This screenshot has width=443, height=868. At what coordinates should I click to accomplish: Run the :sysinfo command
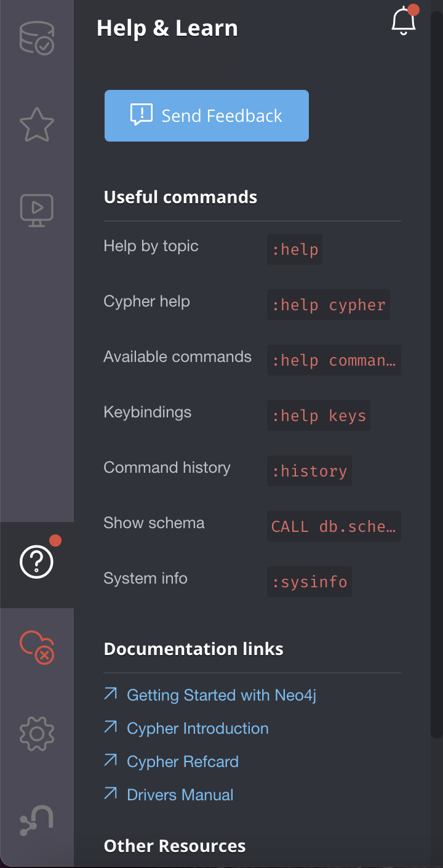coord(309,582)
